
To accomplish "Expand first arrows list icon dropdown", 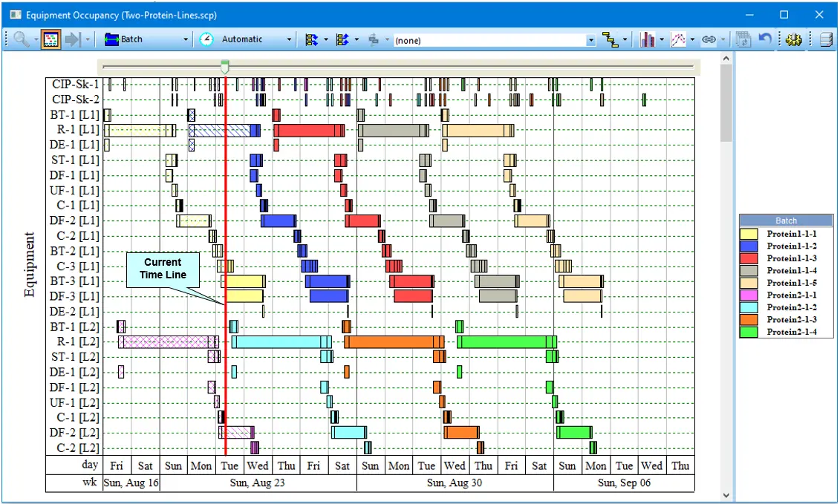I will (326, 39).
